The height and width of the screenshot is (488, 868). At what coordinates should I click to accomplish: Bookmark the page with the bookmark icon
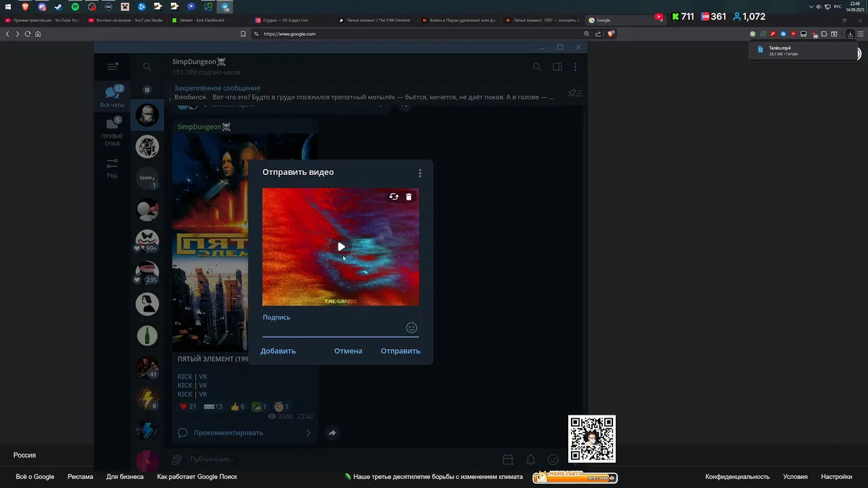243,34
